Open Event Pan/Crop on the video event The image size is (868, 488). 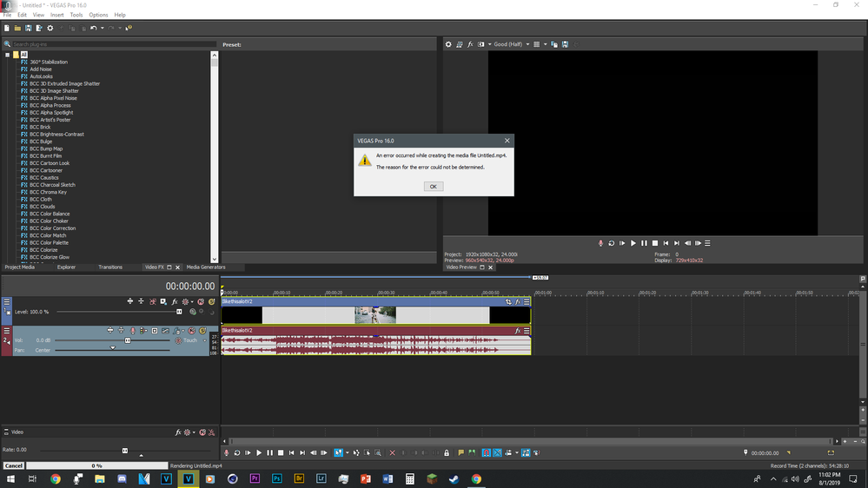508,301
